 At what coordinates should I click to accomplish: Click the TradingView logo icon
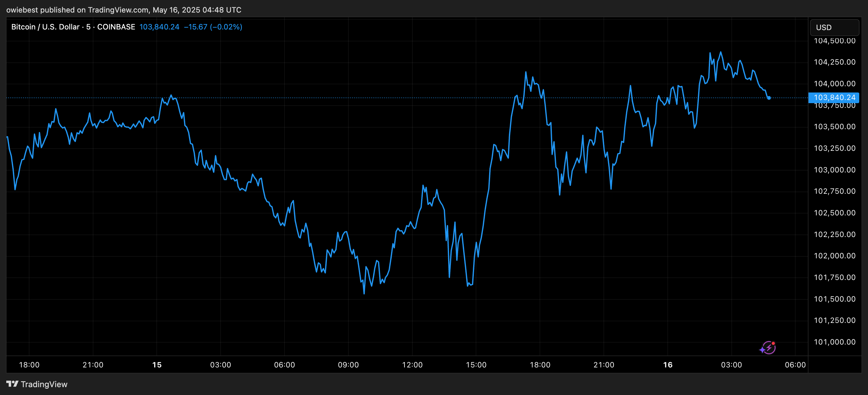[x=12, y=384]
